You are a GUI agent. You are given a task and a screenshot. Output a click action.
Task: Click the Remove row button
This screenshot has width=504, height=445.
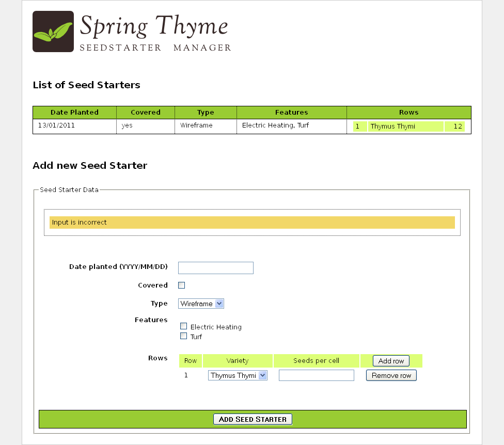click(391, 375)
